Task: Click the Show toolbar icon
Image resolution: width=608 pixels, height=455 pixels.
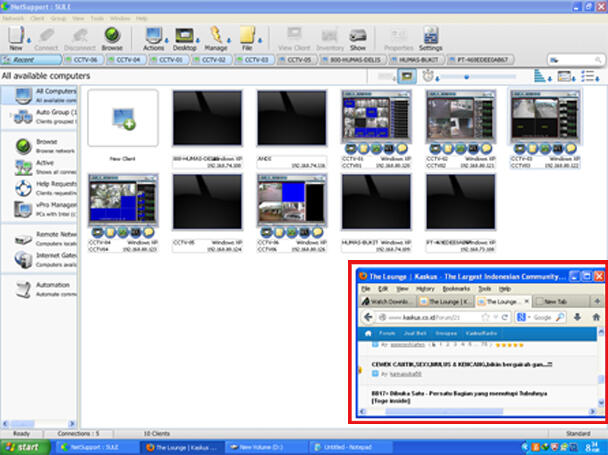Action: (x=358, y=38)
